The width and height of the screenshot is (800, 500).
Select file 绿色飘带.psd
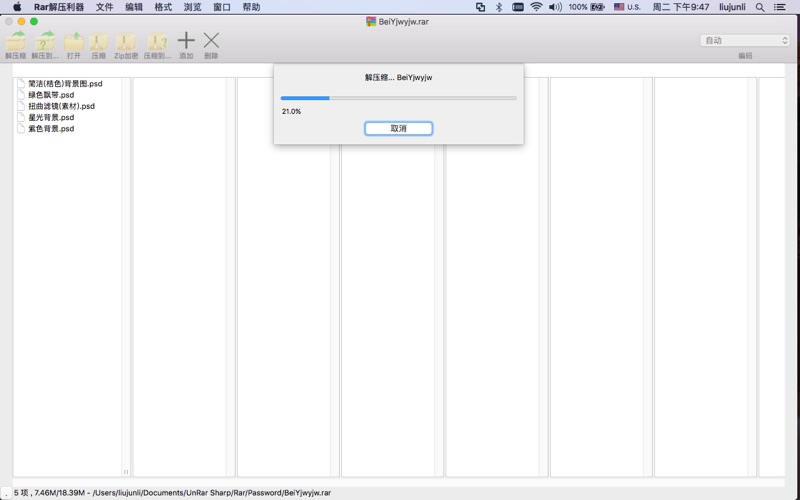[51, 95]
